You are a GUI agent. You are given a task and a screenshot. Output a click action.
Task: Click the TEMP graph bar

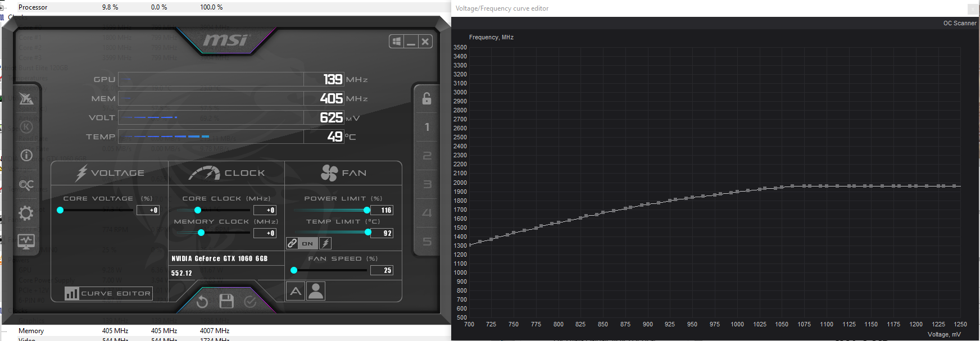(x=211, y=137)
